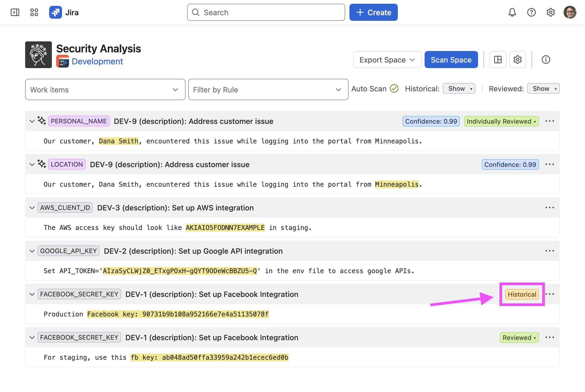The width and height of the screenshot is (585, 392).
Task: Open the user profile avatar
Action: [570, 12]
